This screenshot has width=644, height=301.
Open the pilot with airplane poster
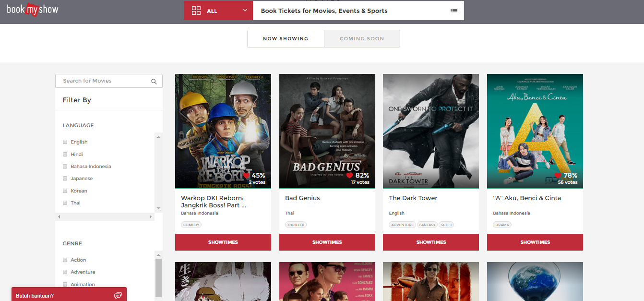pyautogui.click(x=431, y=281)
